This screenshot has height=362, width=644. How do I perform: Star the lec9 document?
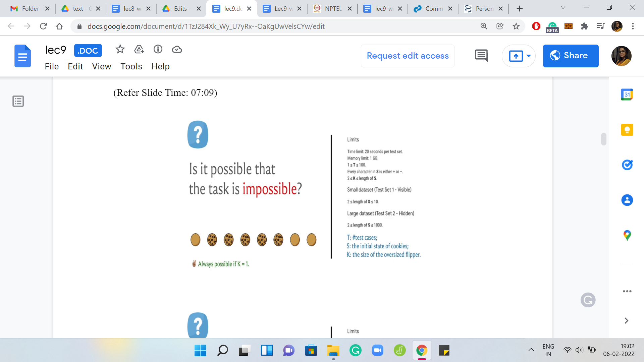[120, 50]
